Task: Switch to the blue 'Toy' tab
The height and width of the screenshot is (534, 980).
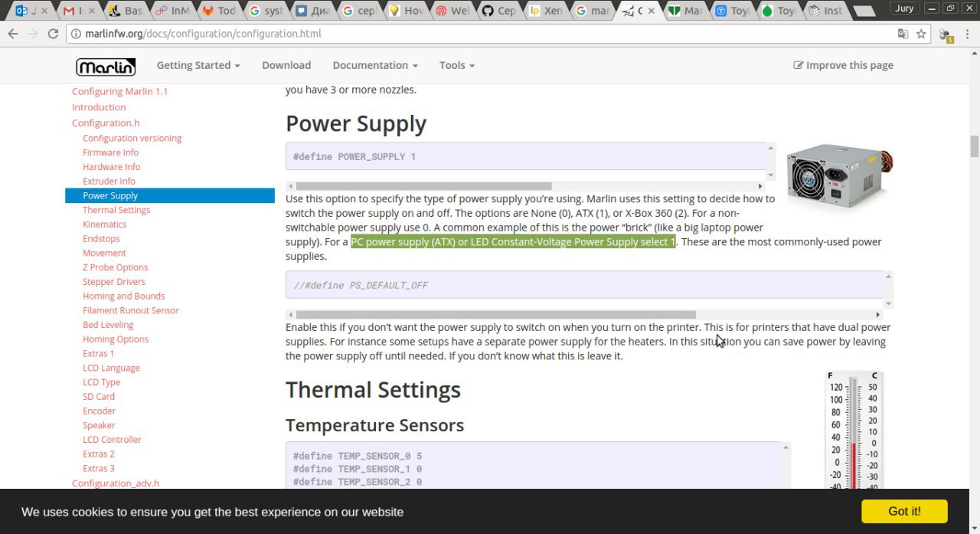Action: 732,11
